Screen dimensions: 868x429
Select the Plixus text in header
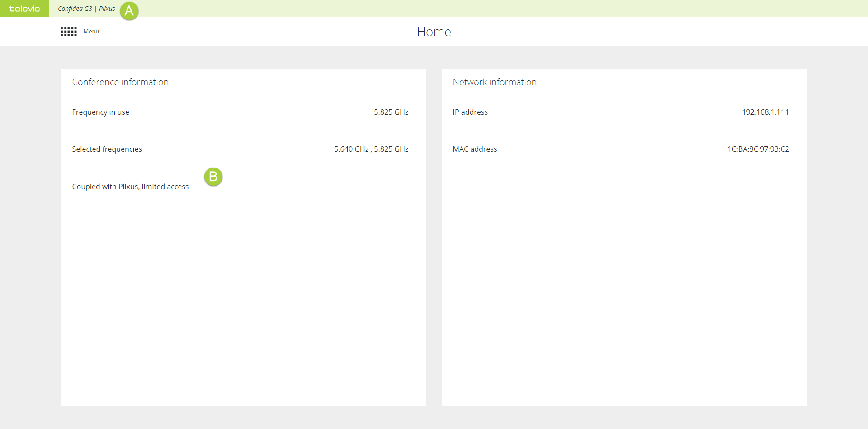107,9
